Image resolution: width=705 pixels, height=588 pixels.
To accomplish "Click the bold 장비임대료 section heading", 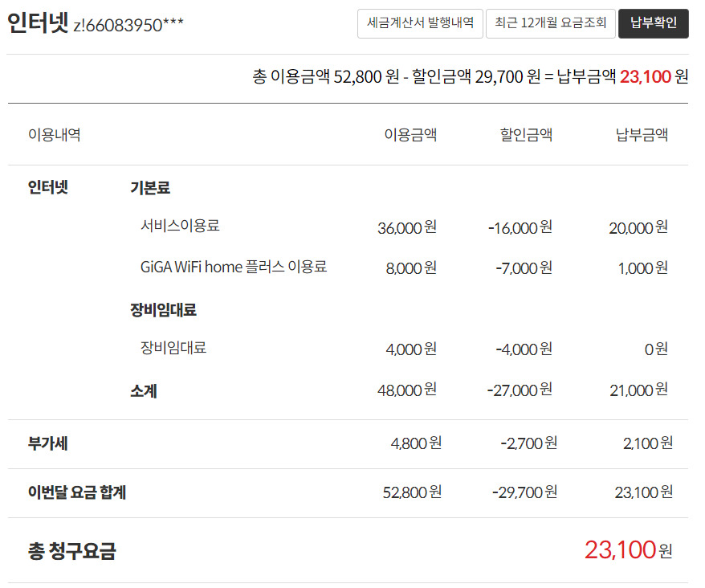I will (163, 309).
